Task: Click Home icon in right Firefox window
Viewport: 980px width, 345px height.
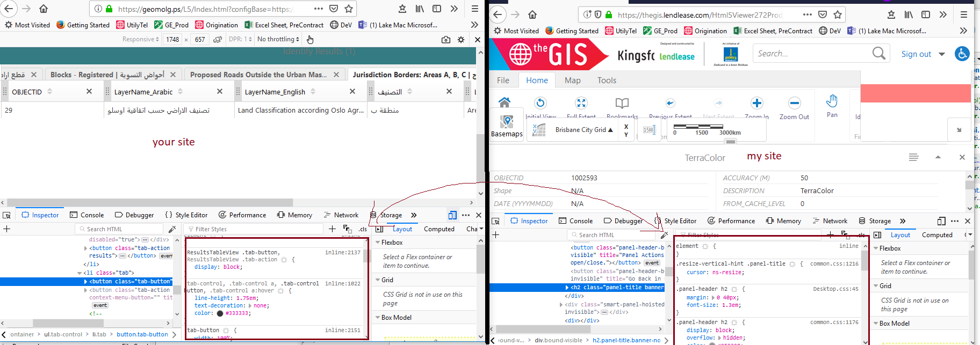Action: (532, 14)
